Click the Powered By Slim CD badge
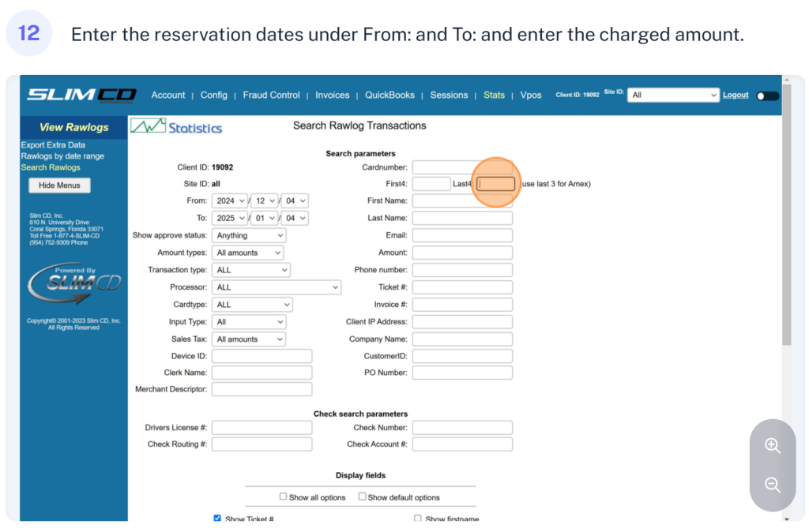The image size is (809, 532). (x=74, y=282)
